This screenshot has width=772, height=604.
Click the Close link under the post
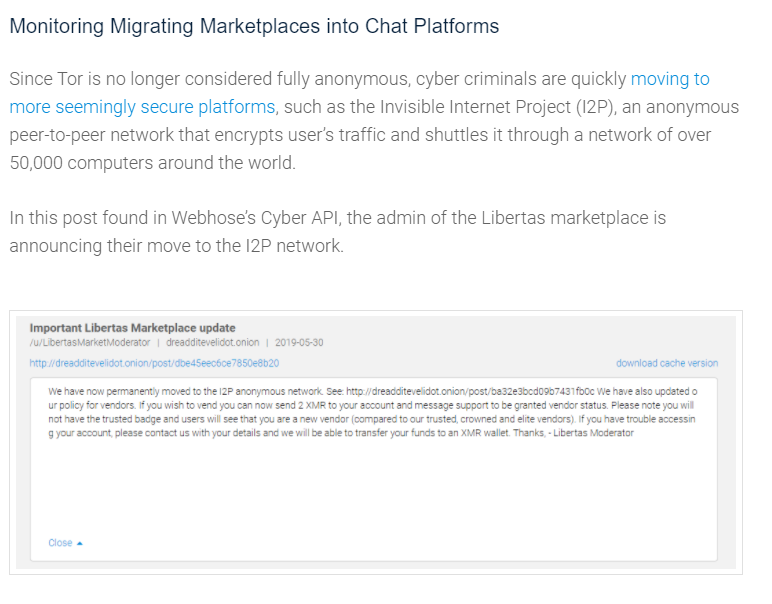coord(60,543)
